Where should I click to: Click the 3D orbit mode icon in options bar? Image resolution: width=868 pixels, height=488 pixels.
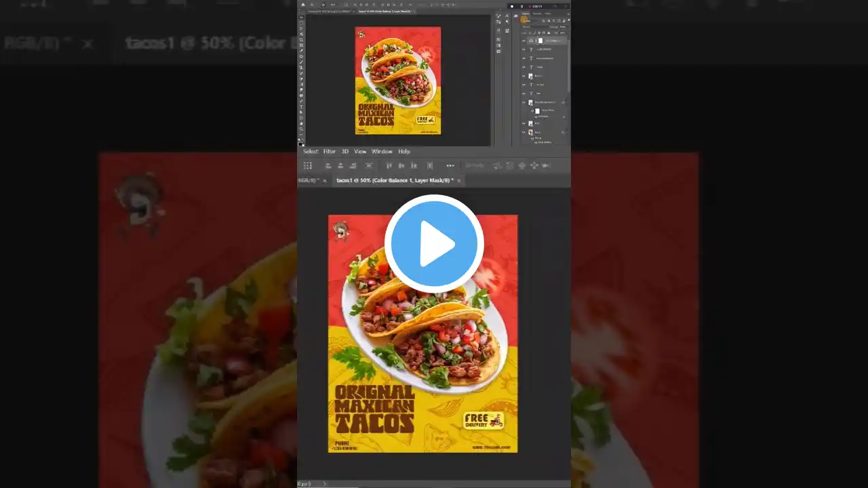coord(497,165)
